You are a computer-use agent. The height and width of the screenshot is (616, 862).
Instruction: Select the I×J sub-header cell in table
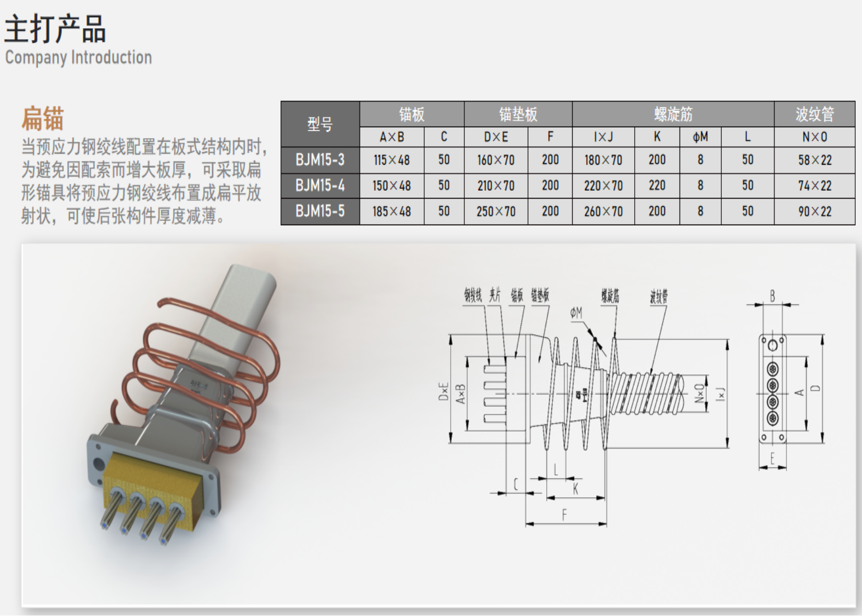[603, 137]
